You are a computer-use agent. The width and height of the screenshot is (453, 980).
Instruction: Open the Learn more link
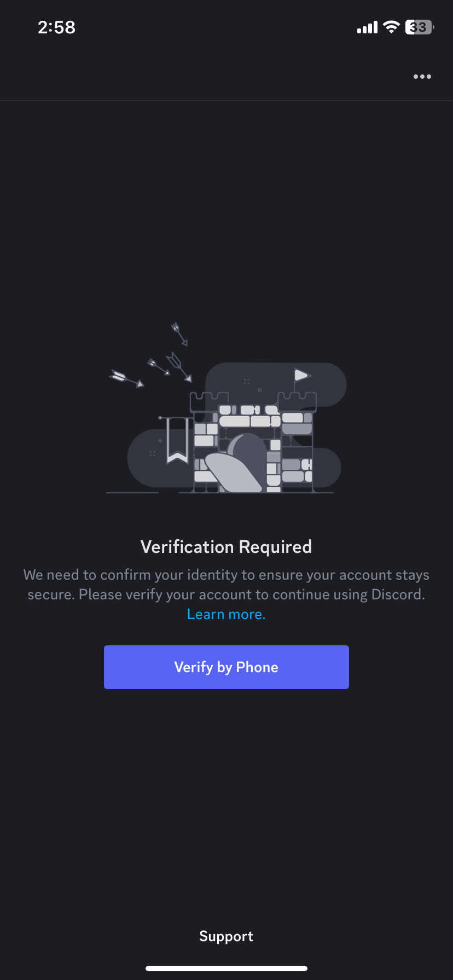pos(226,614)
